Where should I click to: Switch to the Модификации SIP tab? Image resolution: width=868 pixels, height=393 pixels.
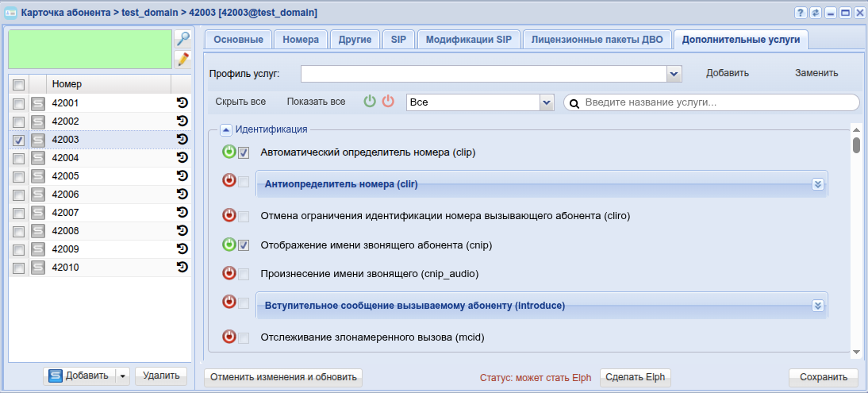[x=467, y=40]
